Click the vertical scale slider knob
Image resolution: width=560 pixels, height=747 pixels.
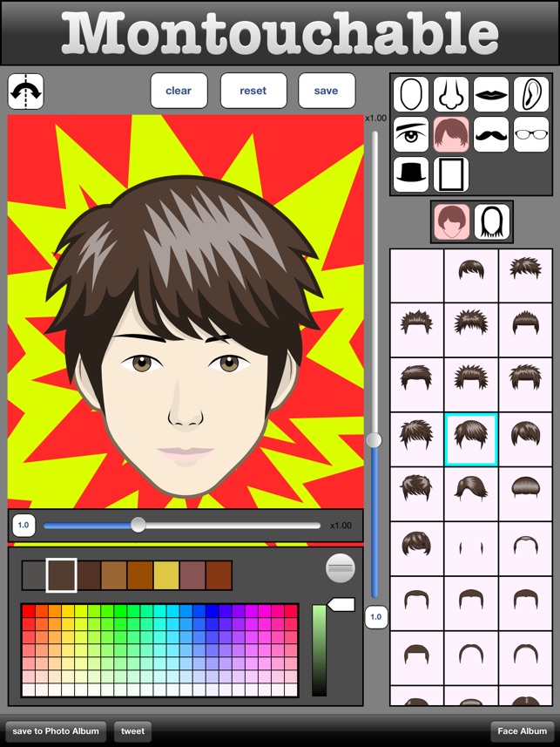(374, 439)
